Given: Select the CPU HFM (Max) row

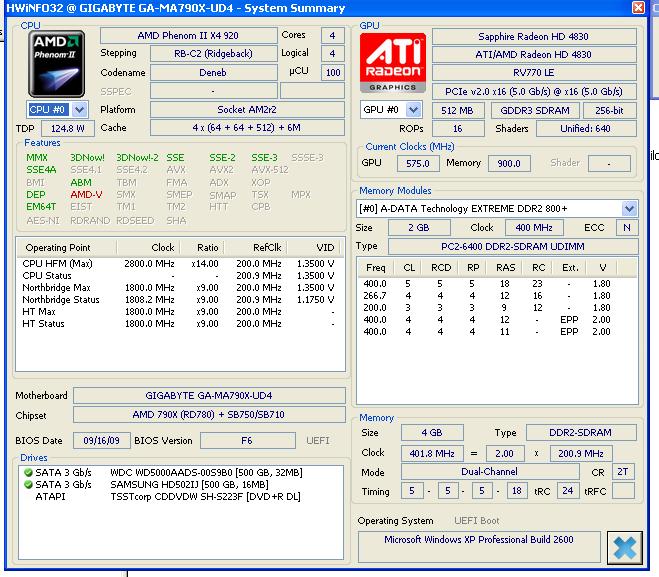Looking at the screenshot, I should coord(179,263).
